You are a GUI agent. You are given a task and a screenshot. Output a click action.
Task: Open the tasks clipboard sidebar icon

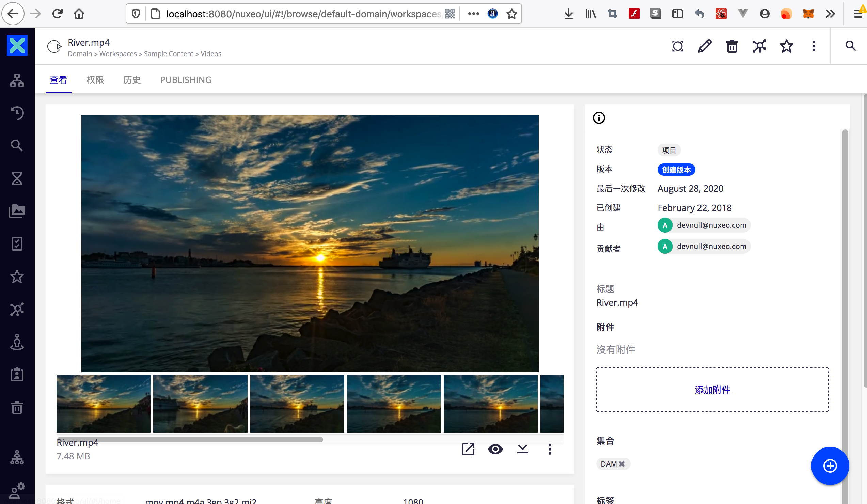(x=17, y=244)
